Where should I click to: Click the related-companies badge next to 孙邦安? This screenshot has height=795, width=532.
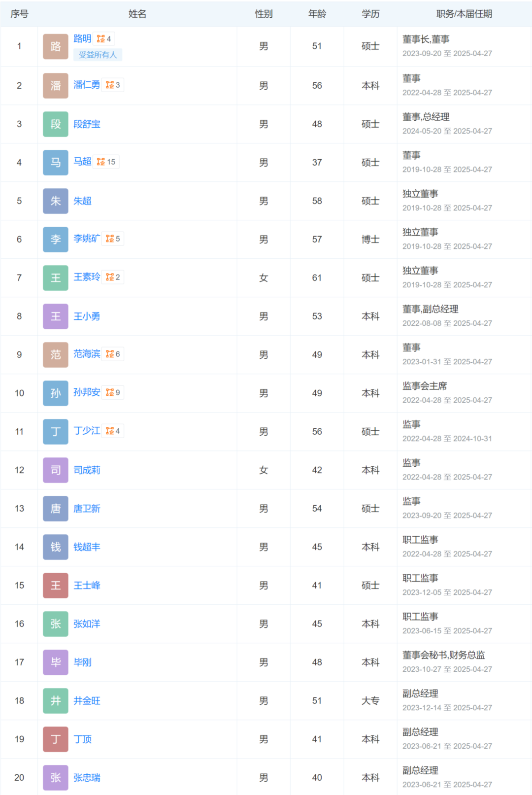(113, 393)
